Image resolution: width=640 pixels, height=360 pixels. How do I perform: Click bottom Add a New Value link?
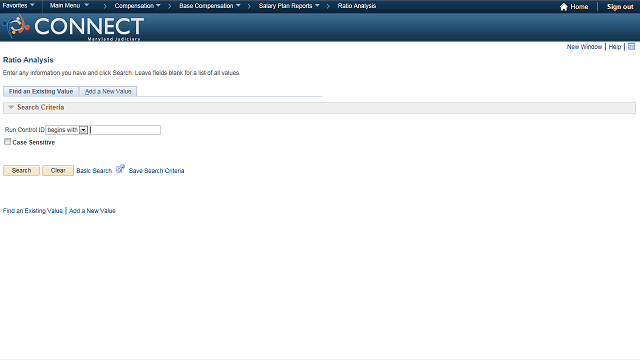pyautogui.click(x=92, y=211)
